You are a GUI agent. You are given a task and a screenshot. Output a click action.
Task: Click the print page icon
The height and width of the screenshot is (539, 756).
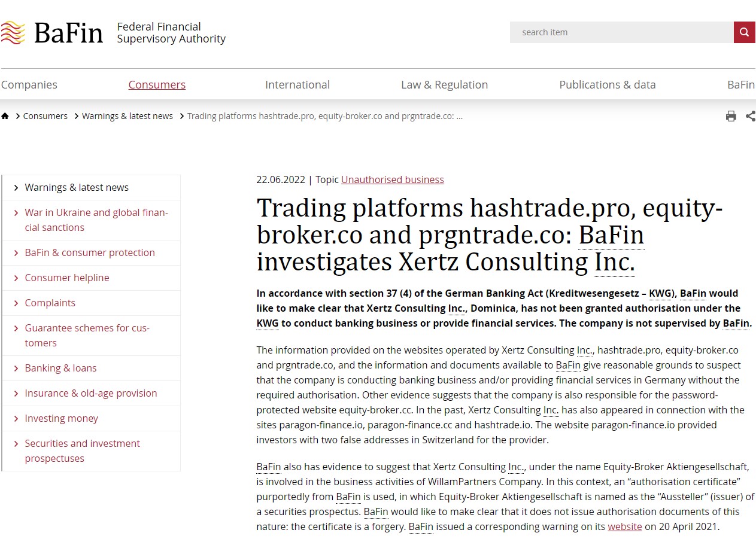click(x=731, y=116)
